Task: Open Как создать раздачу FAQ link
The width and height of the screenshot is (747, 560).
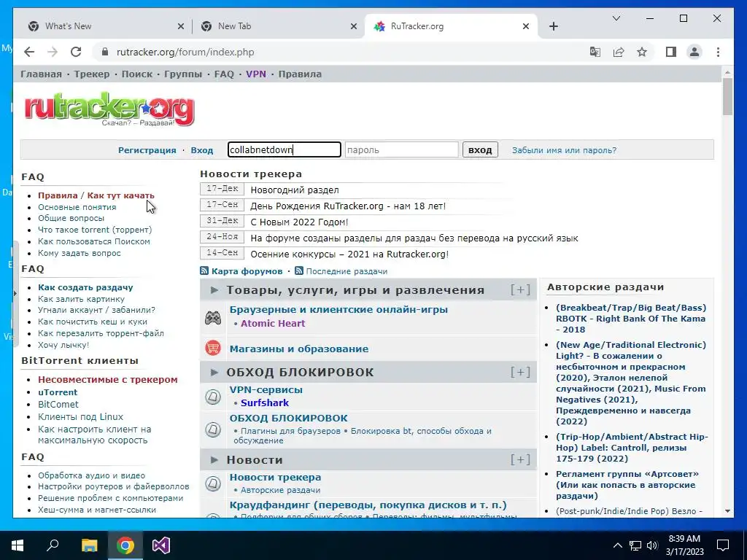Action: (x=85, y=287)
